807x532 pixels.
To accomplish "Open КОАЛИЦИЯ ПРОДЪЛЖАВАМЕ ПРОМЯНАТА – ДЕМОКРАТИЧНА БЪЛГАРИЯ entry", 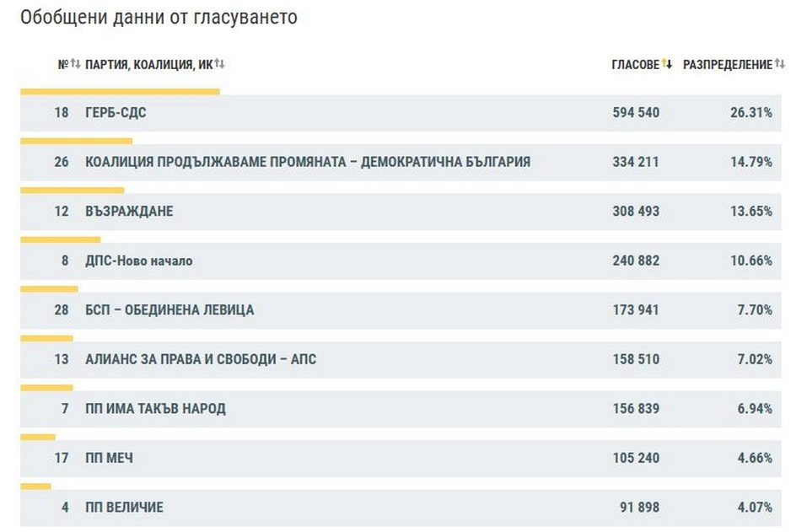I will click(308, 162).
